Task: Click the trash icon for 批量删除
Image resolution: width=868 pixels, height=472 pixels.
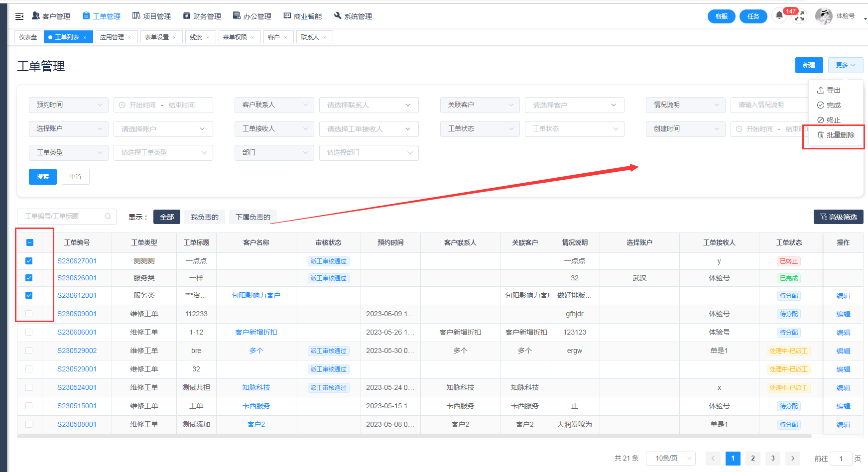Action: click(x=820, y=135)
